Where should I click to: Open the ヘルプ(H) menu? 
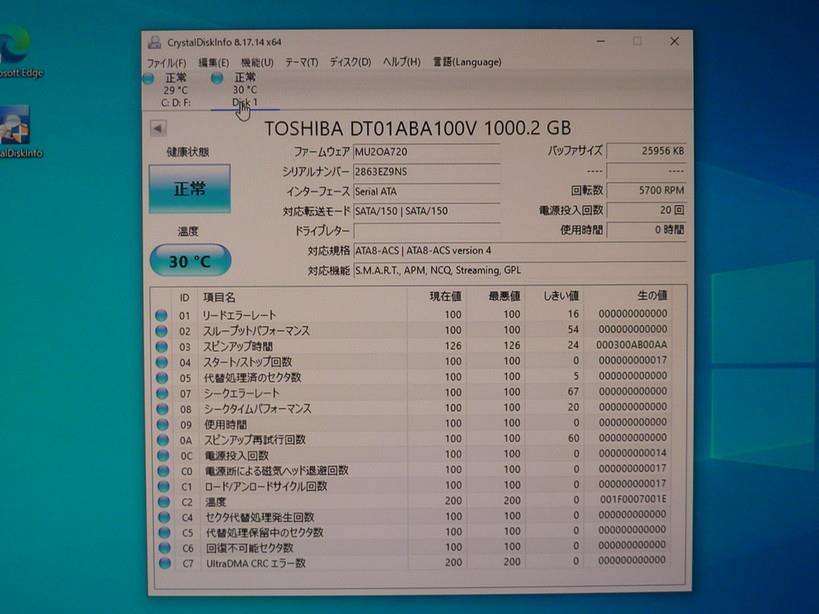pyautogui.click(x=402, y=62)
